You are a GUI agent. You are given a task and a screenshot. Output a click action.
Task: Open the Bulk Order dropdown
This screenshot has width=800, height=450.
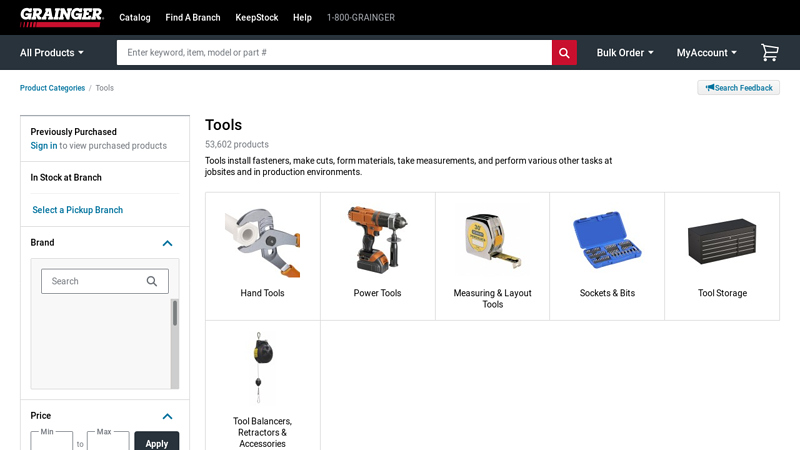[x=625, y=53]
